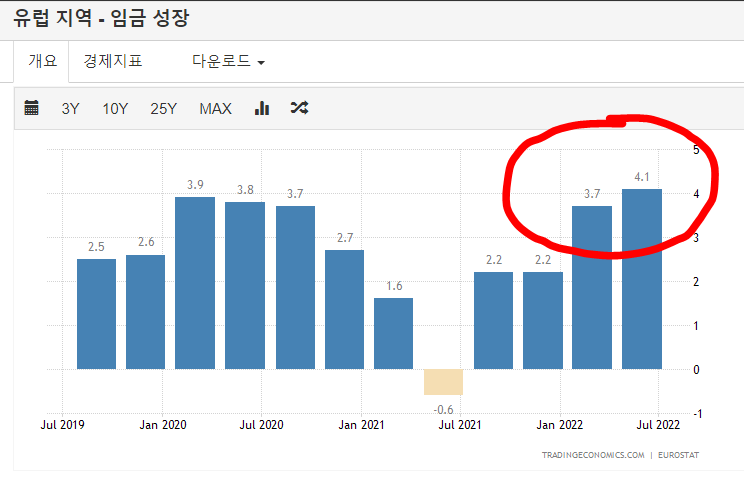Click the tallest 3.9 bar
This screenshot has height=500, width=744.
[x=195, y=283]
